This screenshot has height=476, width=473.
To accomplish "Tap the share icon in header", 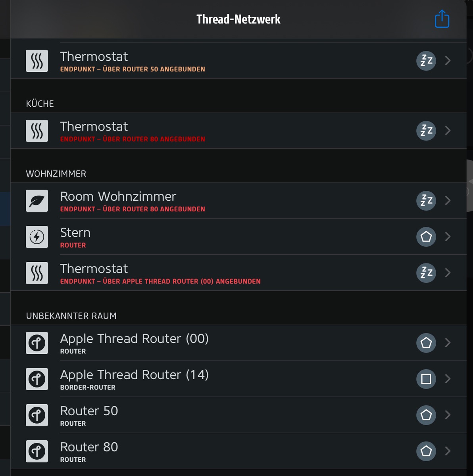I will pyautogui.click(x=442, y=19).
